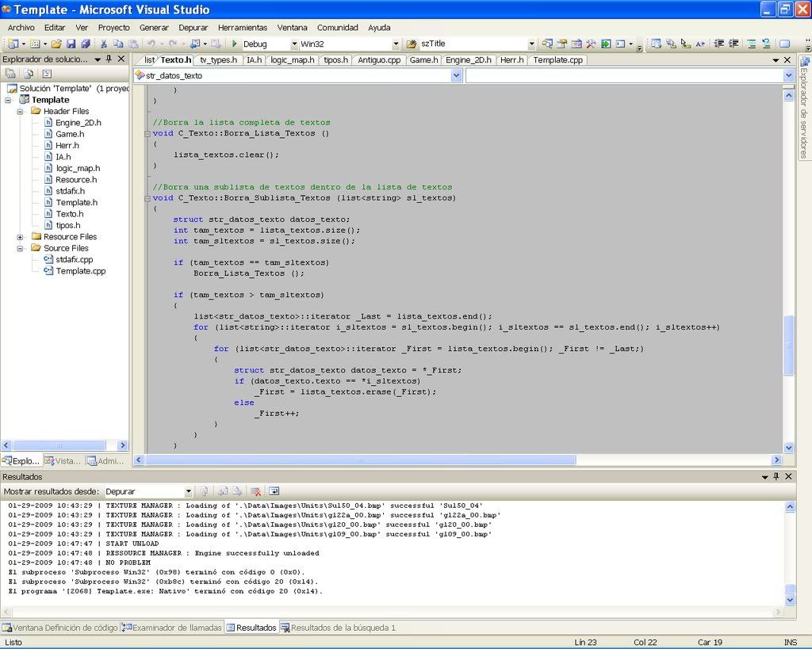Switch to the tv_types.h tab
The width and height of the screenshot is (812, 649).
click(219, 60)
